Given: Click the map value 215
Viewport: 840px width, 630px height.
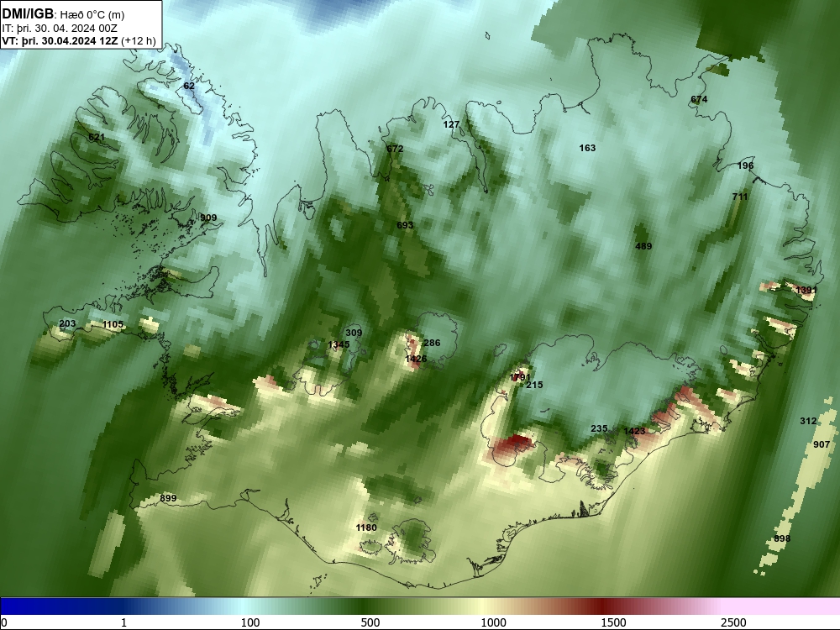Looking at the screenshot, I should click(x=534, y=385).
